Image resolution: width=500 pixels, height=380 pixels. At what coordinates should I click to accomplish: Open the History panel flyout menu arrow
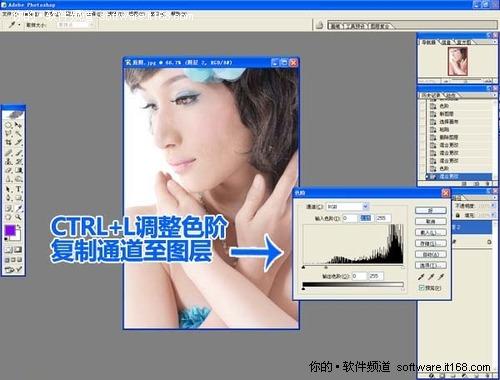494,95
